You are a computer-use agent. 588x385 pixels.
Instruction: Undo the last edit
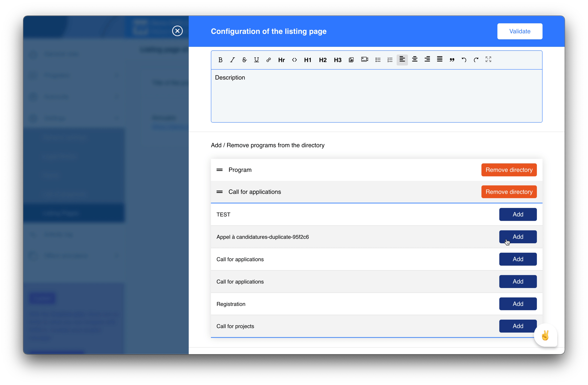464,60
